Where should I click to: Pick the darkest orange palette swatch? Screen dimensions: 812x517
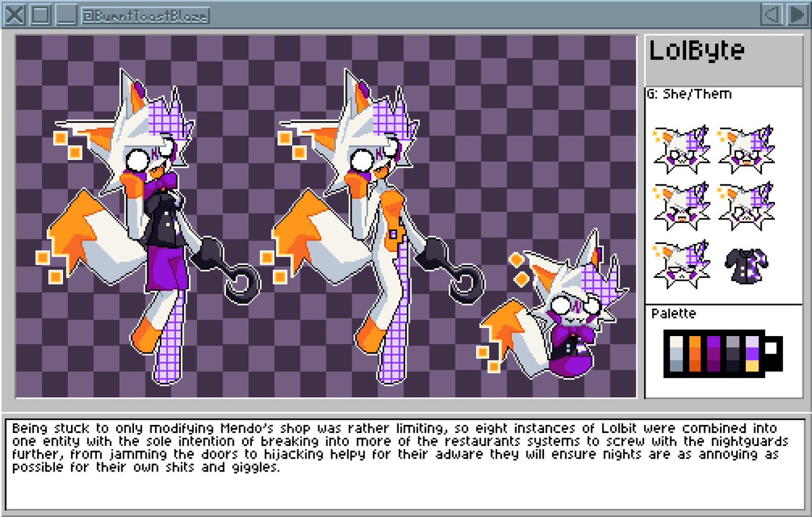(695, 366)
